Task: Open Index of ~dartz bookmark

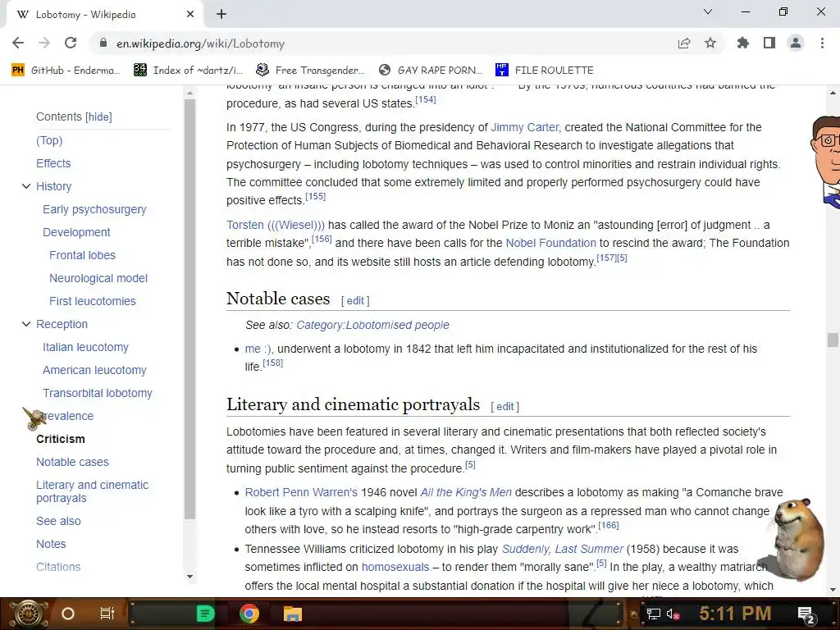Action: point(189,71)
